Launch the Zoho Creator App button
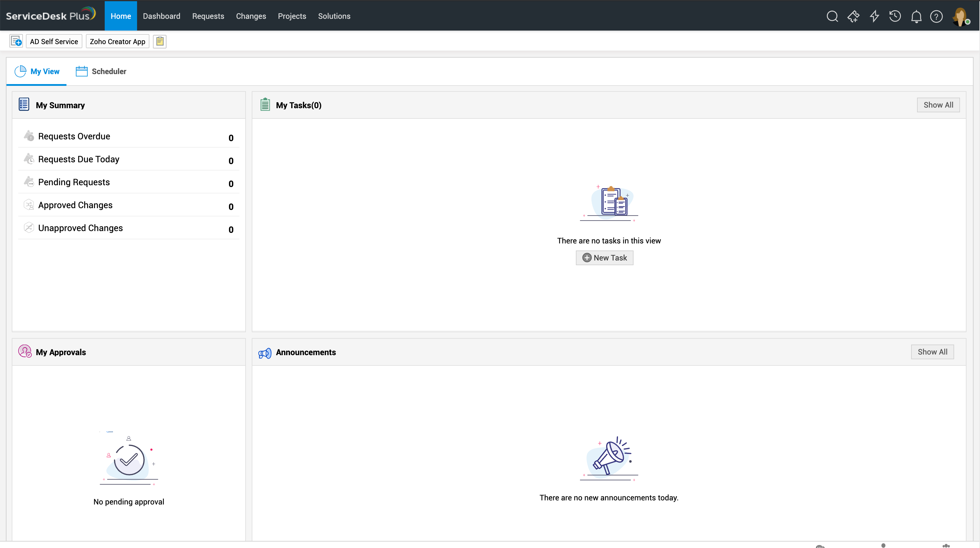 coord(118,41)
